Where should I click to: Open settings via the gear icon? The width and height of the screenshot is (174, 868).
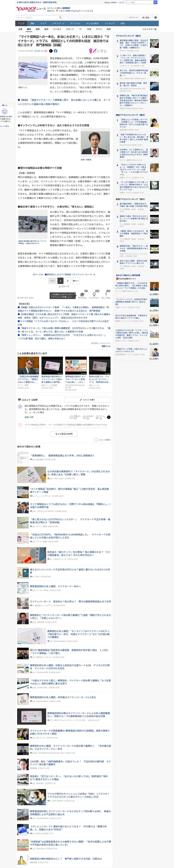[155, 18]
